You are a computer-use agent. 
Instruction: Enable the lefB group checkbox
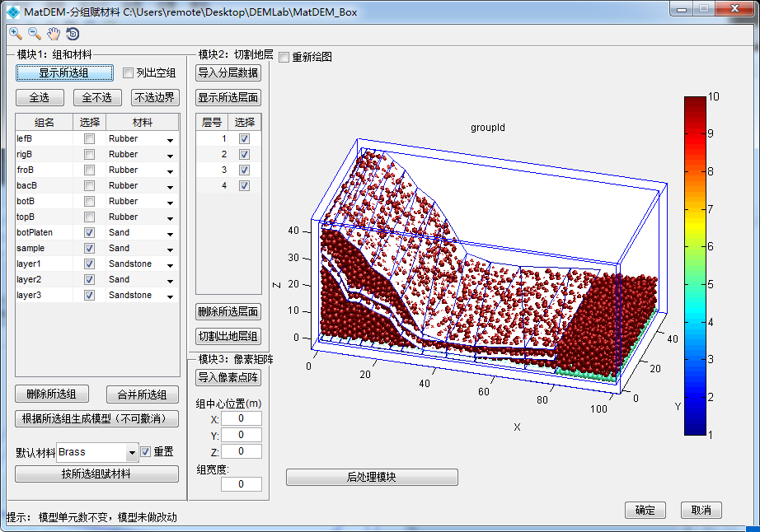click(89, 139)
